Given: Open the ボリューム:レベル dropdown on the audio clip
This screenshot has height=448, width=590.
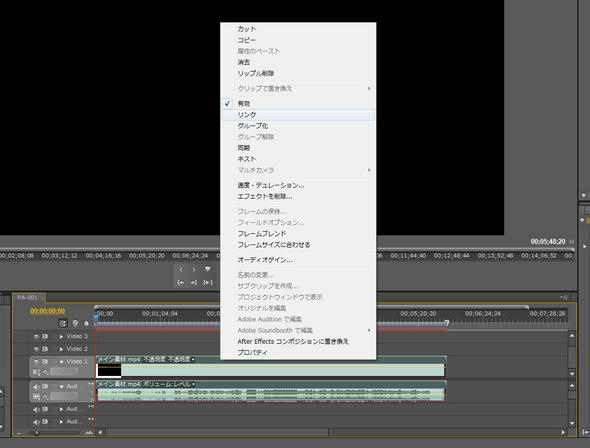Looking at the screenshot, I should 193,384.
